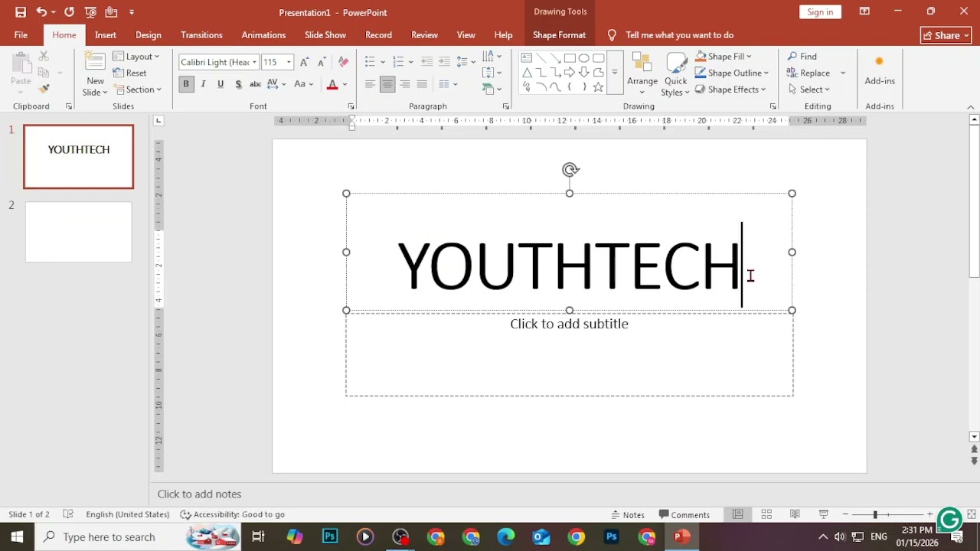Switch to the Transitions tab
Viewport: 980px width, 551px height.
tap(201, 35)
